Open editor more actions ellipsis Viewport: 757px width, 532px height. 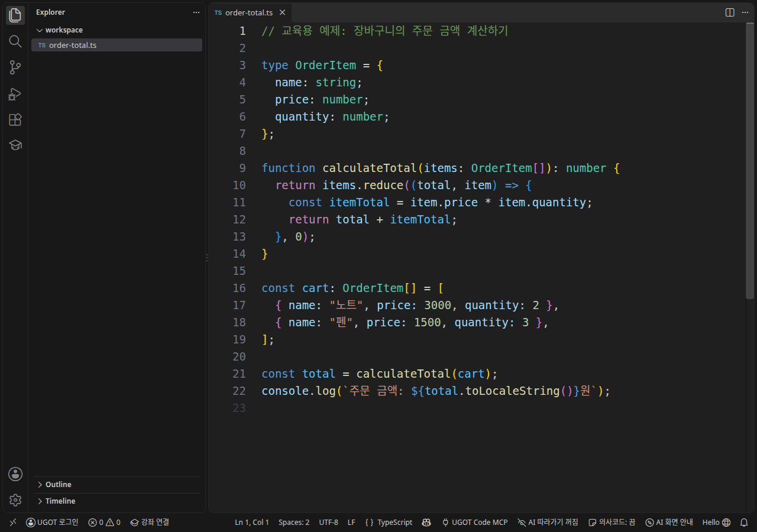[x=745, y=12]
